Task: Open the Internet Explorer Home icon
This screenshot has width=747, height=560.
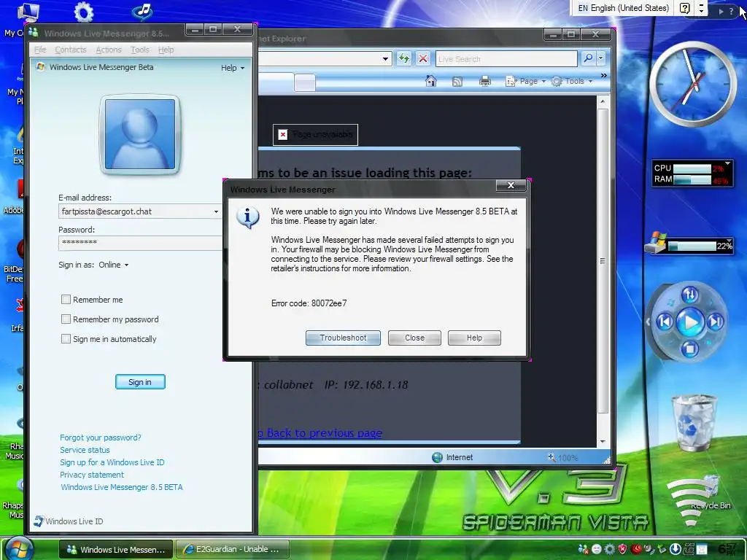Action: (430, 81)
